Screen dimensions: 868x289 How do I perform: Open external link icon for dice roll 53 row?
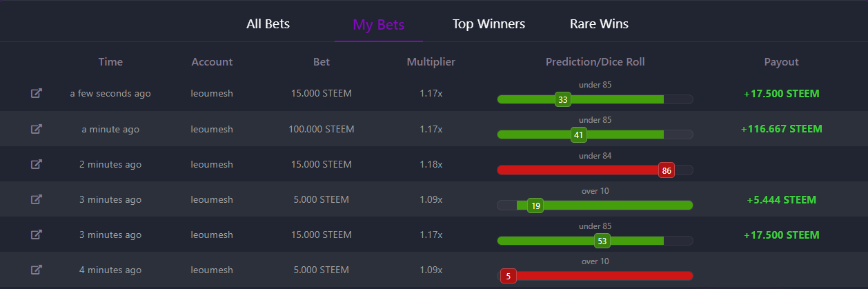(x=37, y=235)
